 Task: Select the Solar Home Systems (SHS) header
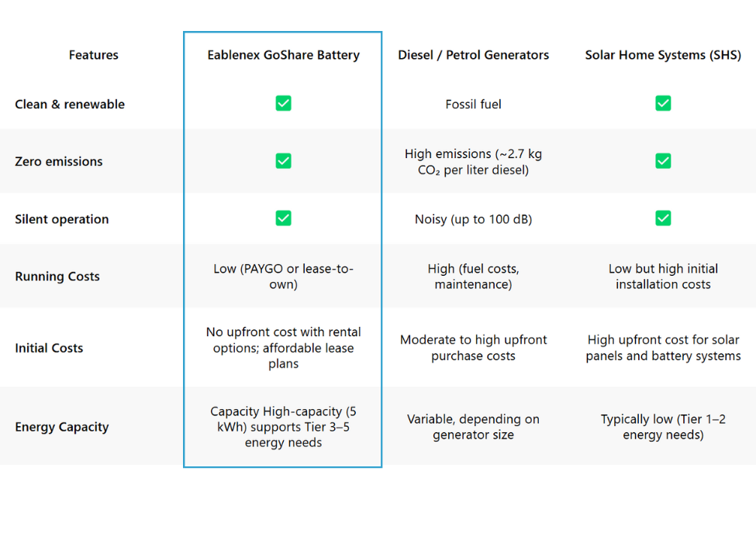pos(663,55)
